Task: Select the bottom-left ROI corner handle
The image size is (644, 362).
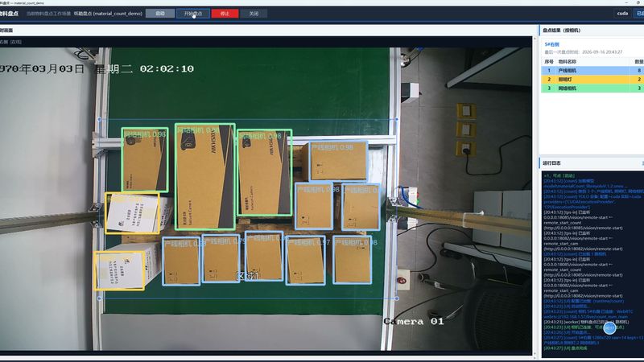Action: point(99,298)
